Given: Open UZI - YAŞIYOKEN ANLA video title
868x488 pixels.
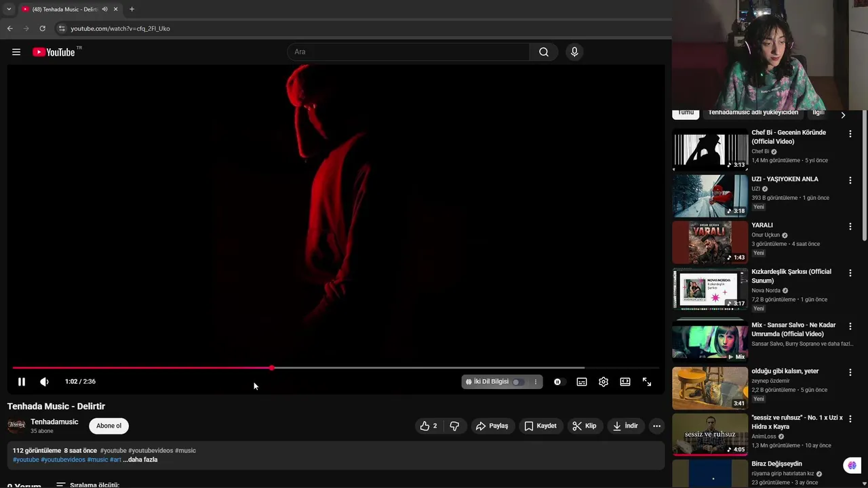Looking at the screenshot, I should tap(785, 179).
